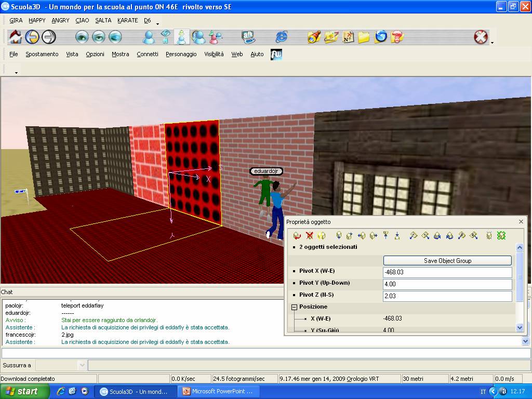Click the Pivot Z (N-S) value field
This screenshot has width=532, height=399.
447,296
